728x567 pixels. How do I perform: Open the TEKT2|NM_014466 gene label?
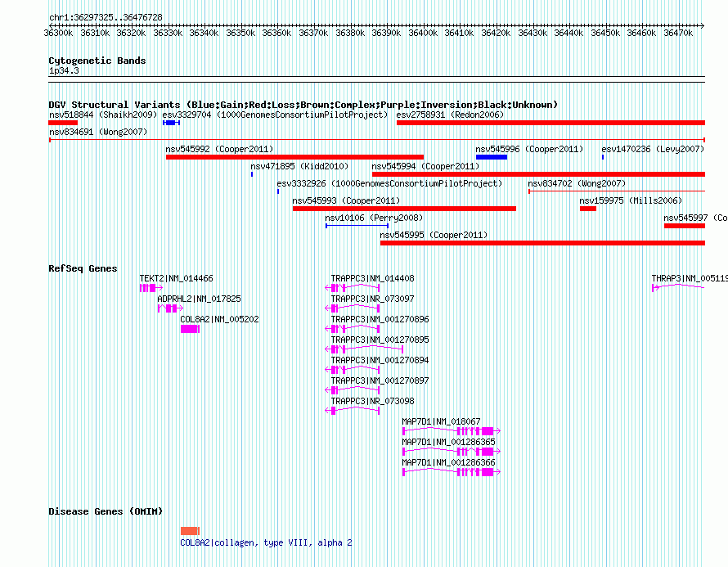[x=176, y=279]
